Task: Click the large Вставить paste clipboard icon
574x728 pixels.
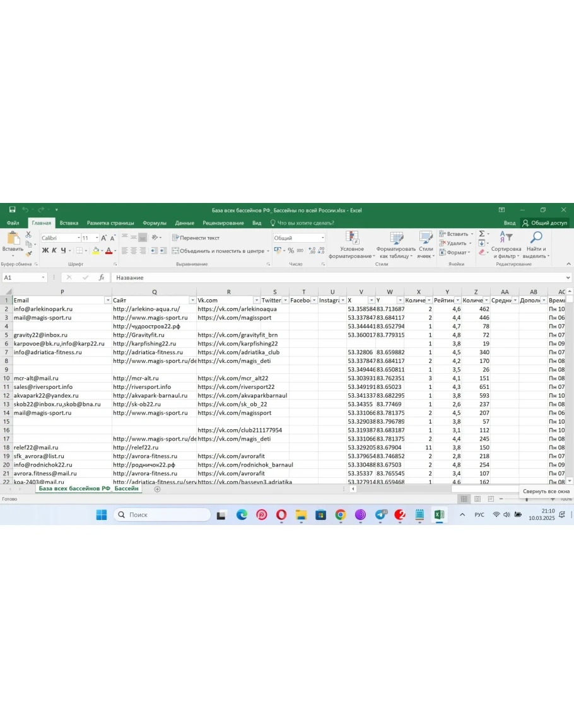Action: tap(13, 238)
